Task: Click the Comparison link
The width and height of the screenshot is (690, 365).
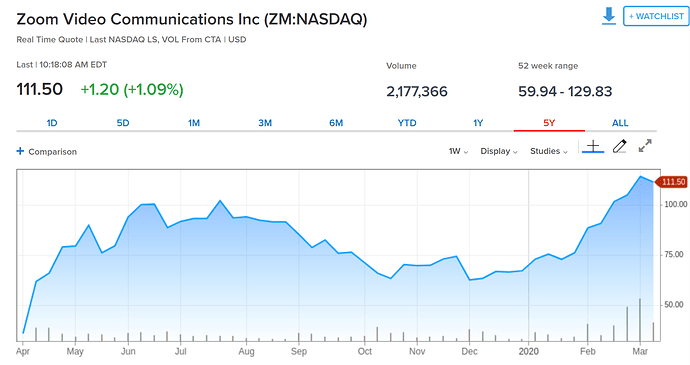Action: [x=52, y=151]
